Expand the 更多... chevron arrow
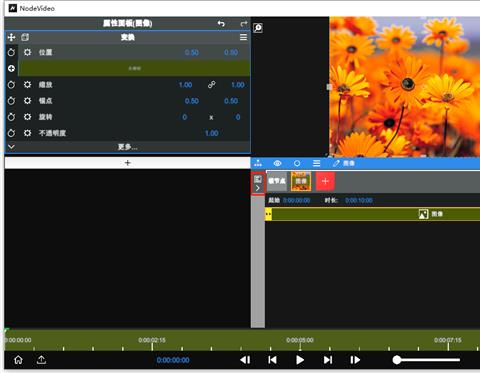The image size is (480, 373). [x=11, y=146]
